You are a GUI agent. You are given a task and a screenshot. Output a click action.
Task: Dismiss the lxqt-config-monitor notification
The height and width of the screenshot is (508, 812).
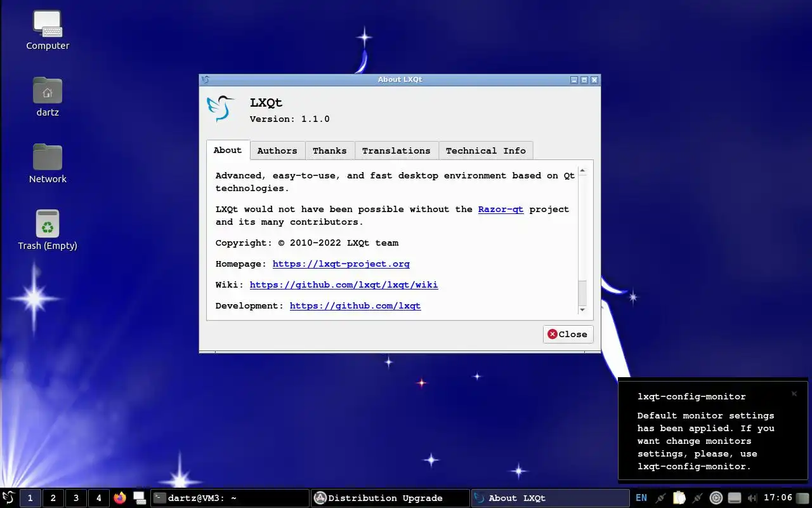pos(794,394)
